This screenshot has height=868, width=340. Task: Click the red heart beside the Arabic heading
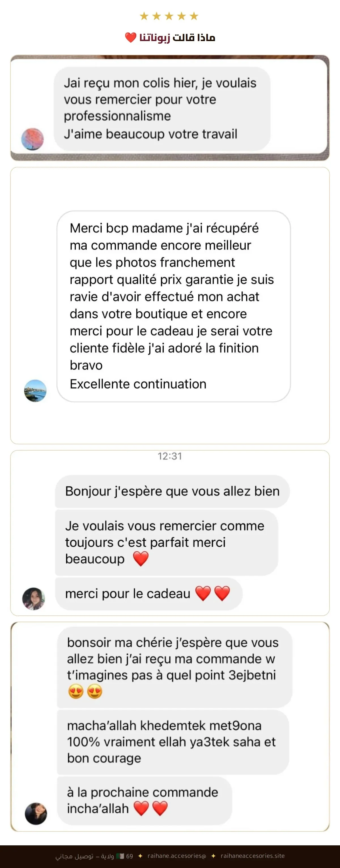point(131,37)
